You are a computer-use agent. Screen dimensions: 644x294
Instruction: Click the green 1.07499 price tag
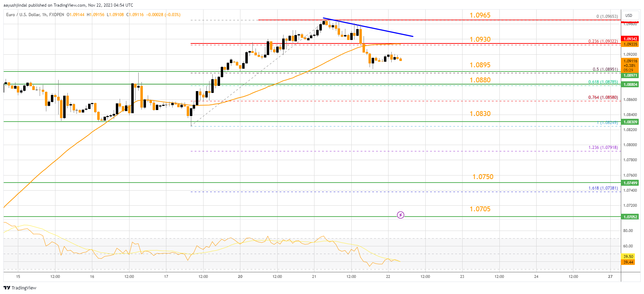tap(630, 183)
